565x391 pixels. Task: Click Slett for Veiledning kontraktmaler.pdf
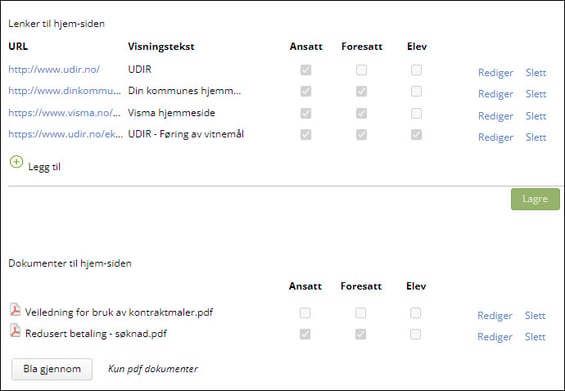point(535,315)
